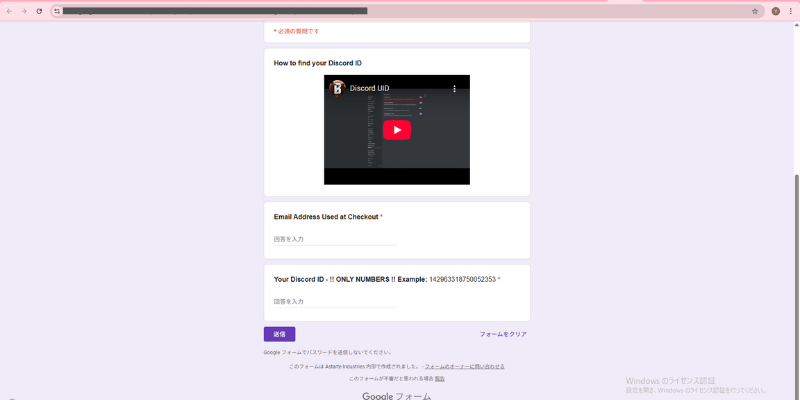Play the Discord UID YouTube video
Viewport: 800px width, 400px height.
397,130
